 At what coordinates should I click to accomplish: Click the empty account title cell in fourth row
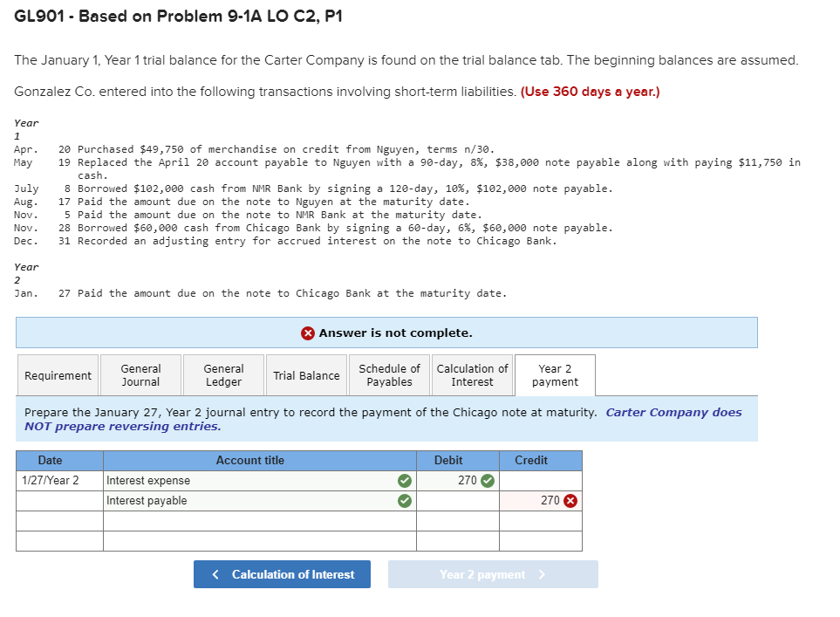coord(260,541)
